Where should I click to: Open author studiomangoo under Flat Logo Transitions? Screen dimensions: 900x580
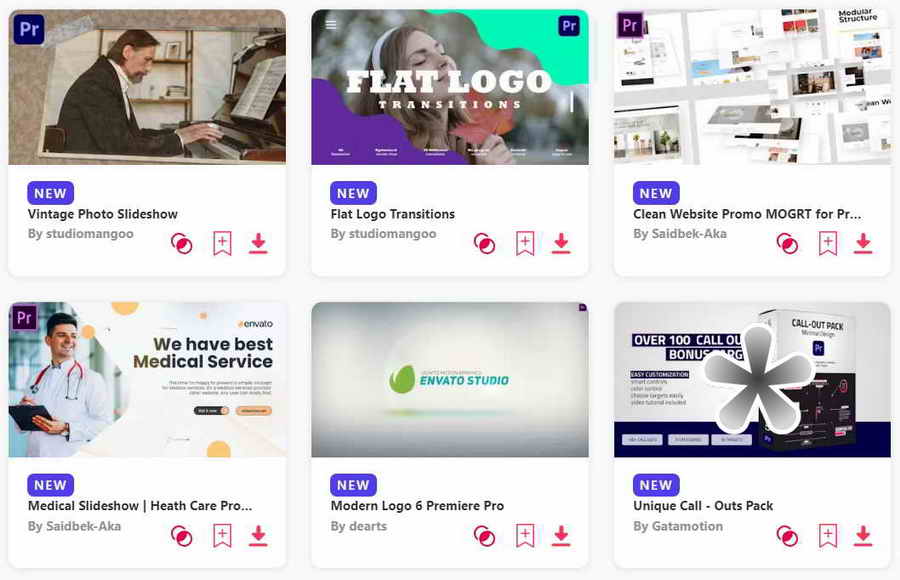pos(393,234)
